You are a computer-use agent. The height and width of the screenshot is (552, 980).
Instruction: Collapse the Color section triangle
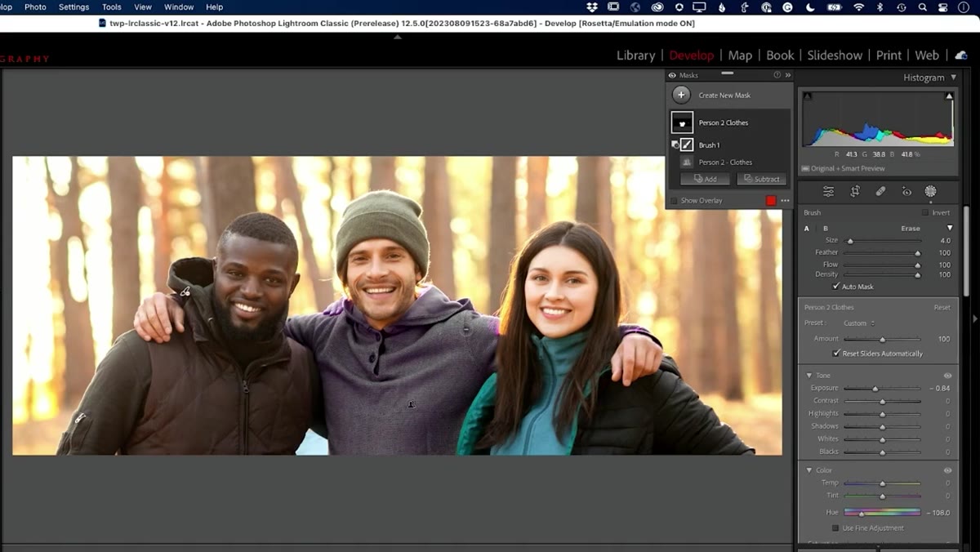point(809,470)
